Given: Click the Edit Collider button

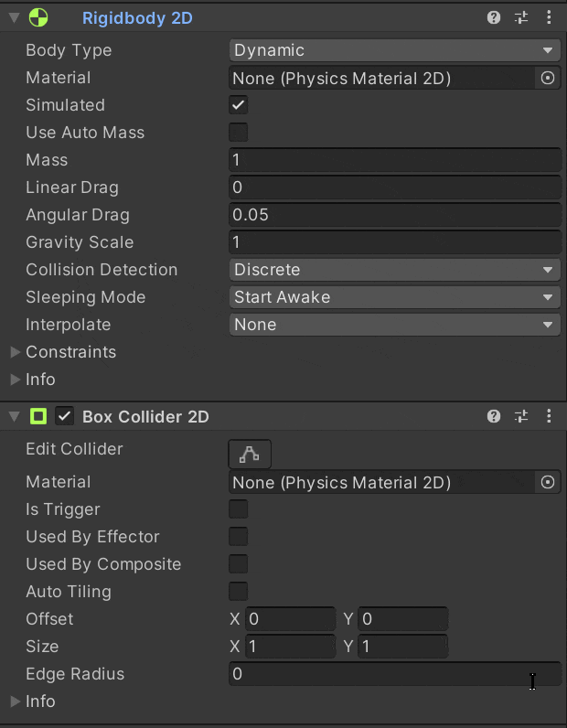Looking at the screenshot, I should click(x=250, y=454).
